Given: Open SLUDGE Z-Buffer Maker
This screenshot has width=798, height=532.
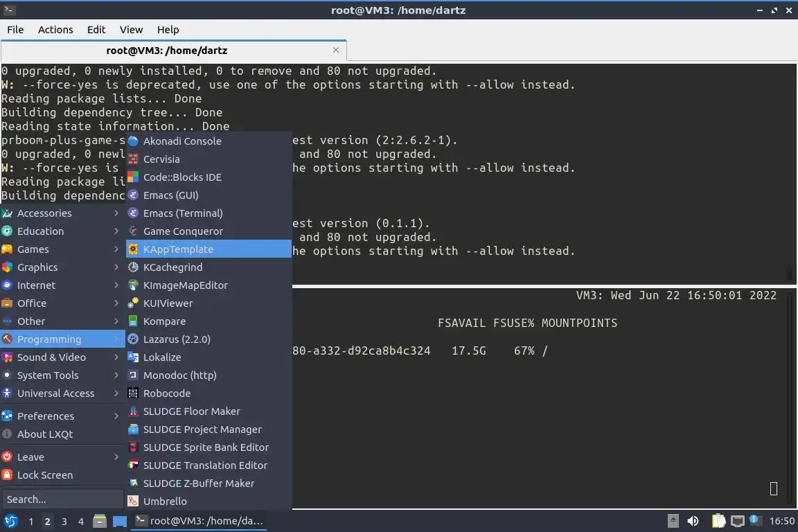Looking at the screenshot, I should [209, 483].
